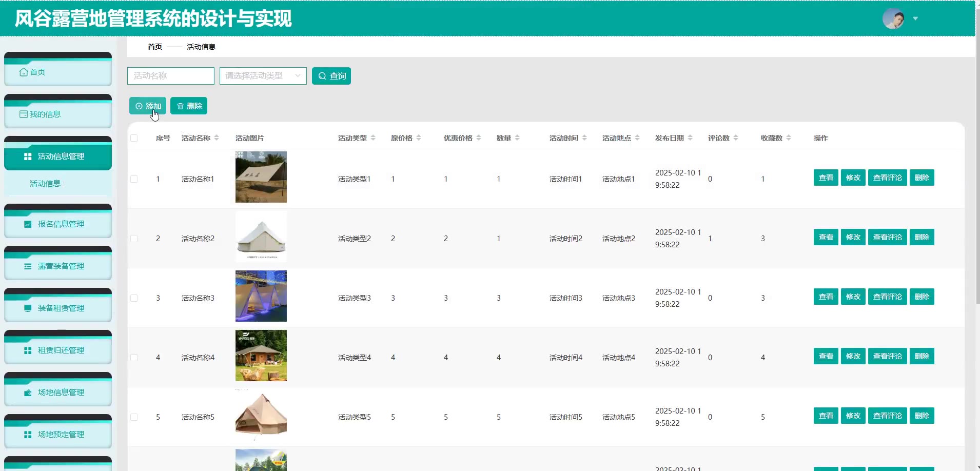Sort by the 活动名称 column sort arrows
The image size is (980, 471).
click(217, 138)
